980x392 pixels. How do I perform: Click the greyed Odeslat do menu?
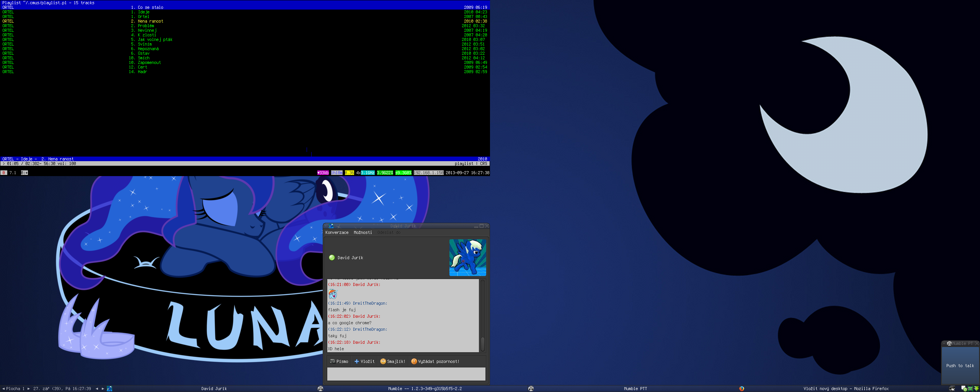click(389, 232)
